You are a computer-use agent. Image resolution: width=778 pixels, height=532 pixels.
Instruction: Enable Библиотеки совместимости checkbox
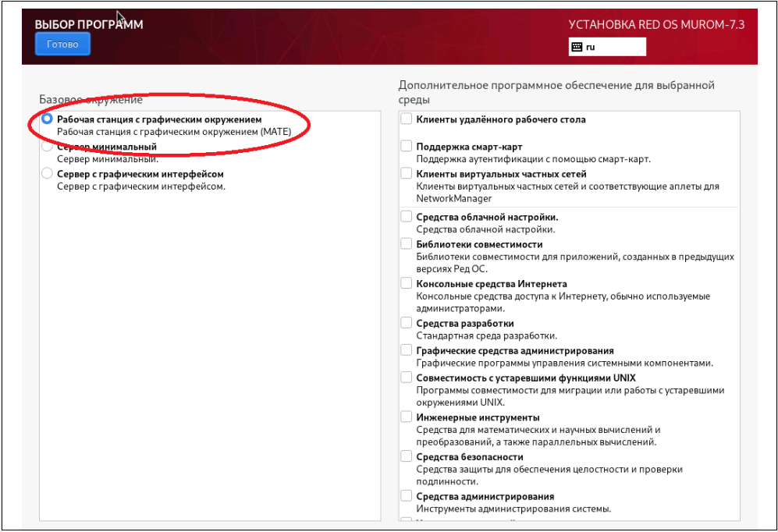pyautogui.click(x=407, y=243)
